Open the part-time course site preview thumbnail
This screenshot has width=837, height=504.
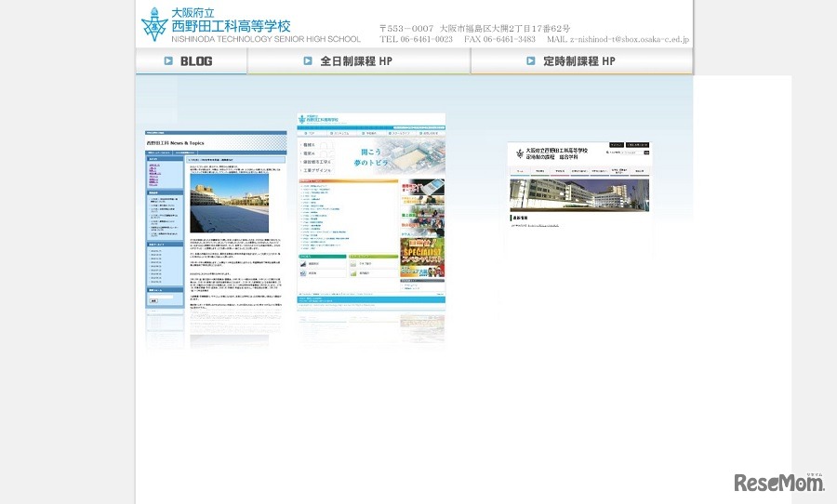click(579, 186)
